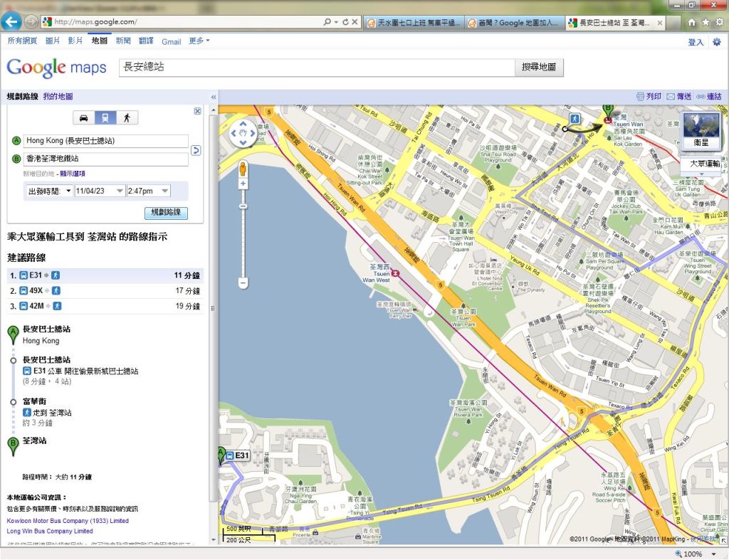
Task: Click the Tsuen Wan West station icon
Action: (395, 273)
